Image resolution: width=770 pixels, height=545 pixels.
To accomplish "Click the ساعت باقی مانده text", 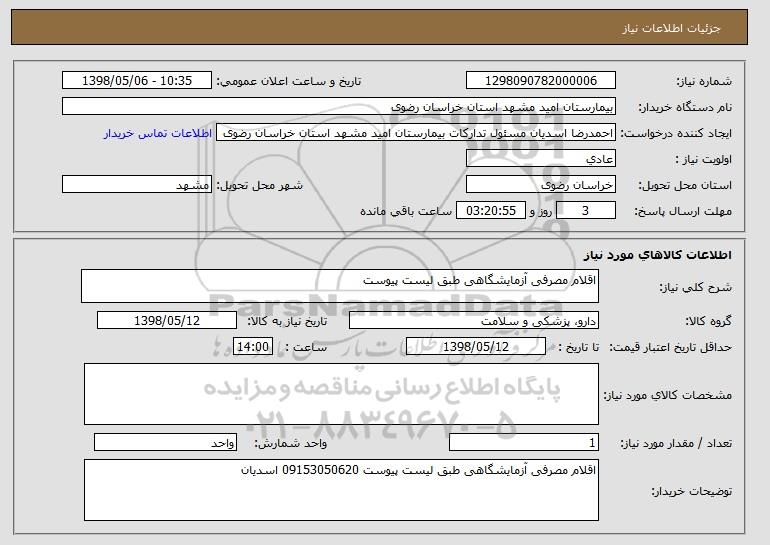I will coord(406,211).
